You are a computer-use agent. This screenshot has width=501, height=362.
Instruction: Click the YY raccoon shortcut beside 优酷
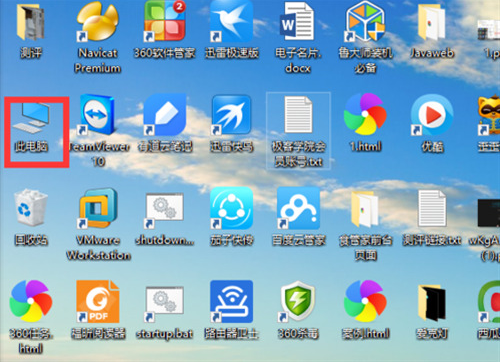coord(489,115)
